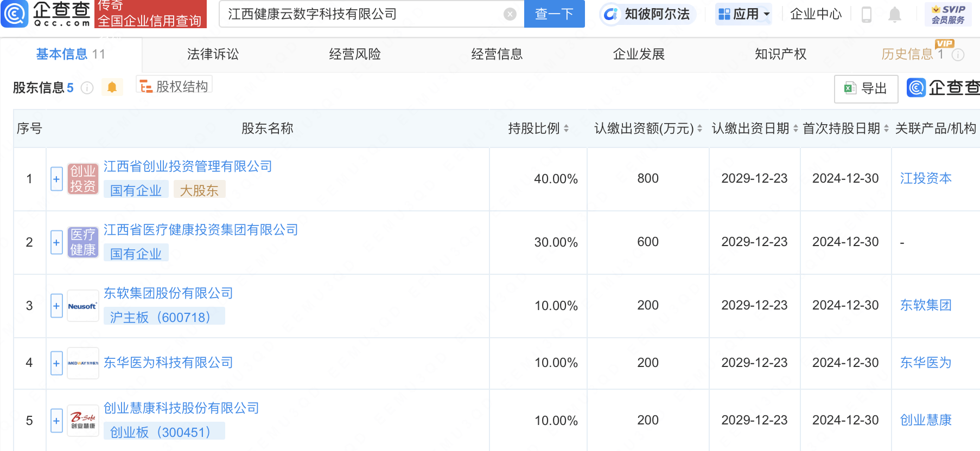Clear the search box with the X icon
This screenshot has height=451, width=980.
tap(510, 14)
